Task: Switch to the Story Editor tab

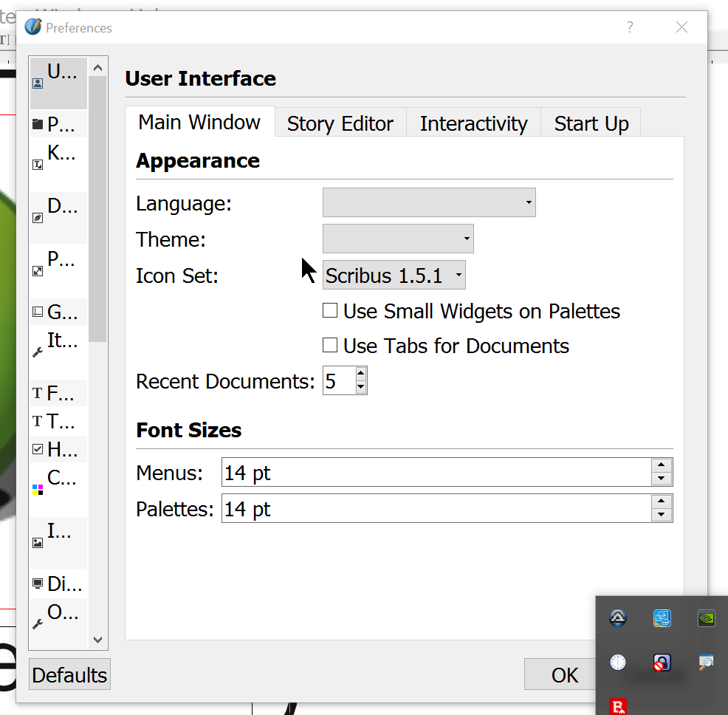Action: coord(340,123)
